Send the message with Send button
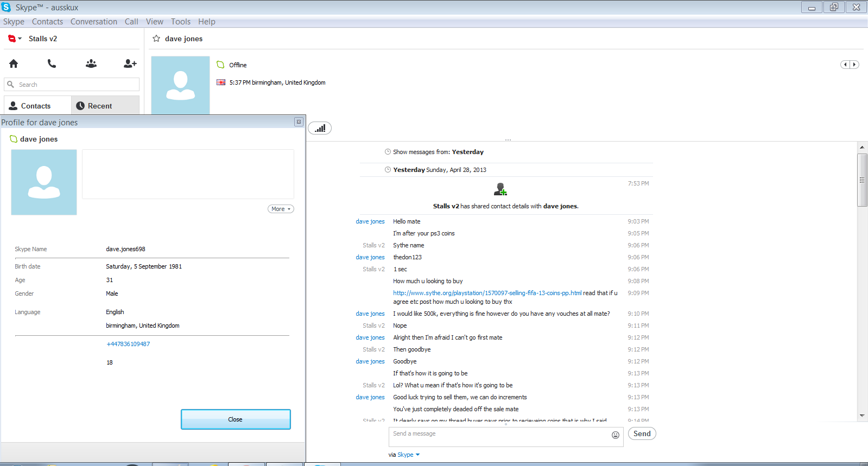The height and width of the screenshot is (466, 868). (642, 433)
